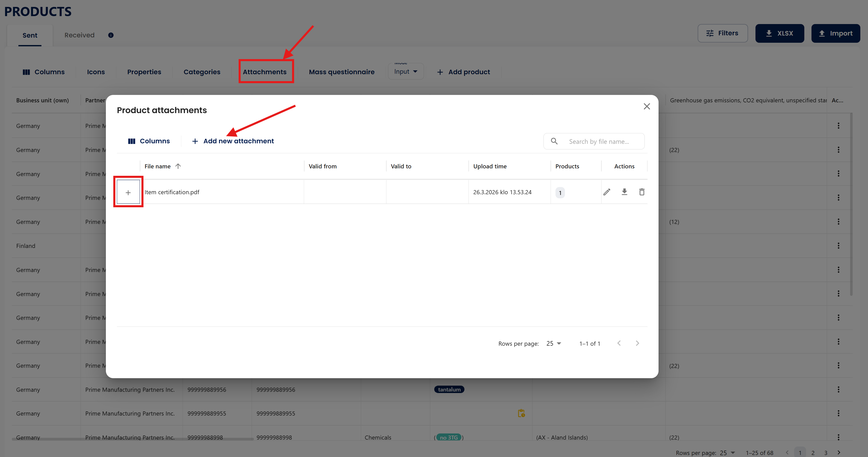Delete the Item certification.pdf attachment
The image size is (868, 457).
tap(642, 192)
